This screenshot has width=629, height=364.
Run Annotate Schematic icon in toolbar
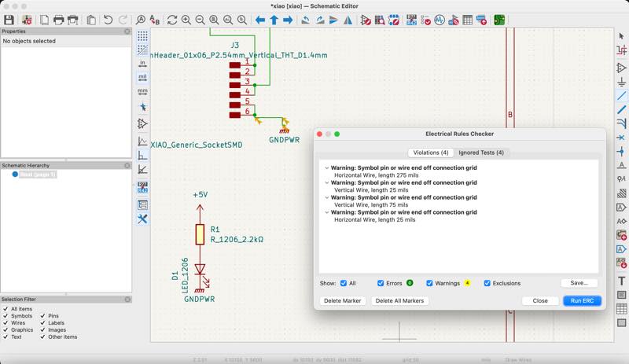(x=411, y=20)
